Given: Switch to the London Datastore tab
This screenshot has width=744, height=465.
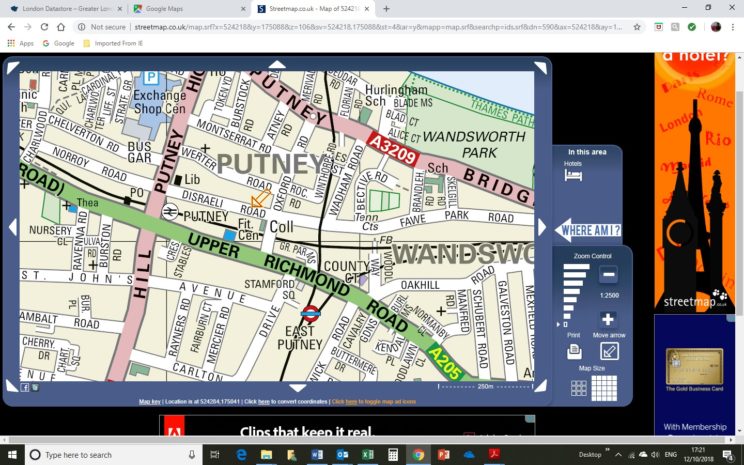Looking at the screenshot, I should click(x=65, y=9).
